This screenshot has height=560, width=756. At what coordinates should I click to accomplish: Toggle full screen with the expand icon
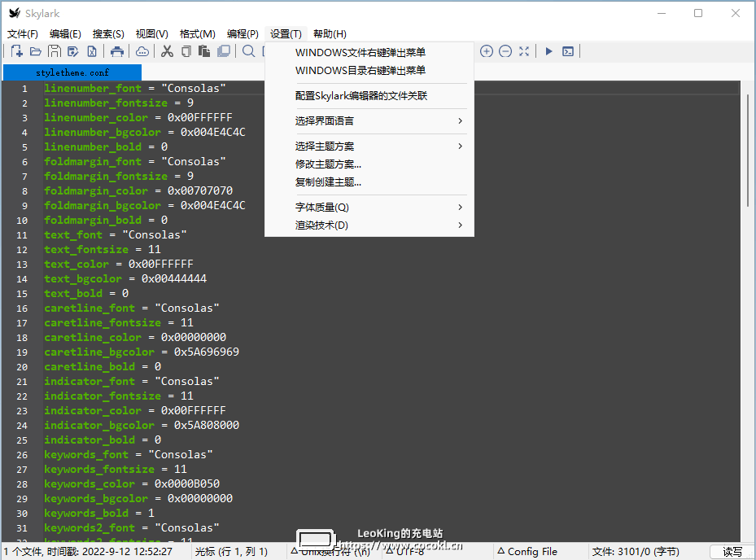[x=524, y=51]
